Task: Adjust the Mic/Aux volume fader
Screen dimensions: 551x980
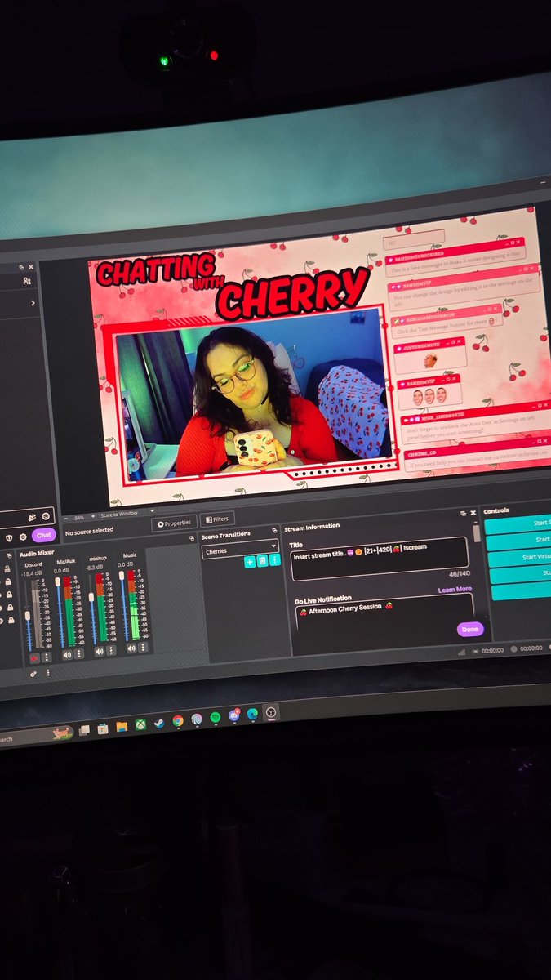Action: click(58, 581)
